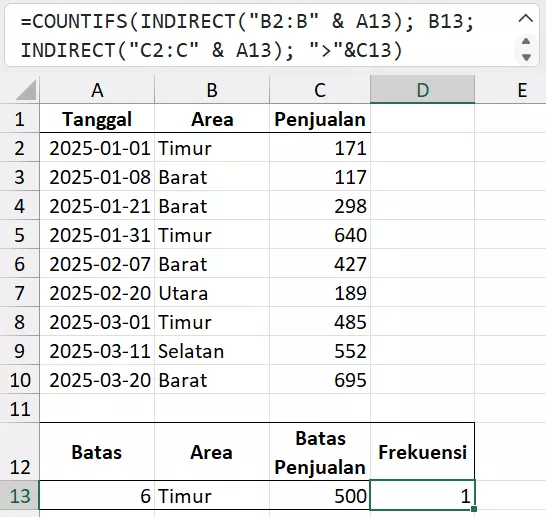Select the Barat cell in row 10
Image resolution: width=546 pixels, height=518 pixels.
coord(212,380)
